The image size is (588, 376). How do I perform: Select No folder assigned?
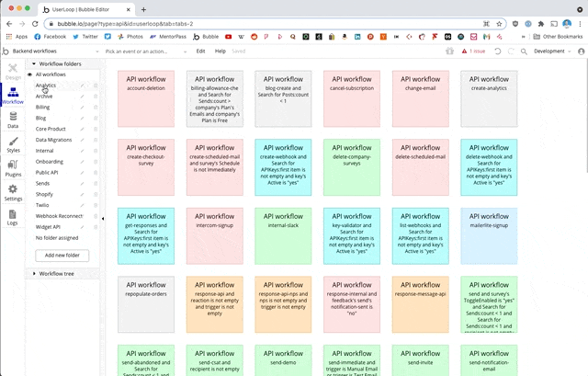click(x=57, y=237)
